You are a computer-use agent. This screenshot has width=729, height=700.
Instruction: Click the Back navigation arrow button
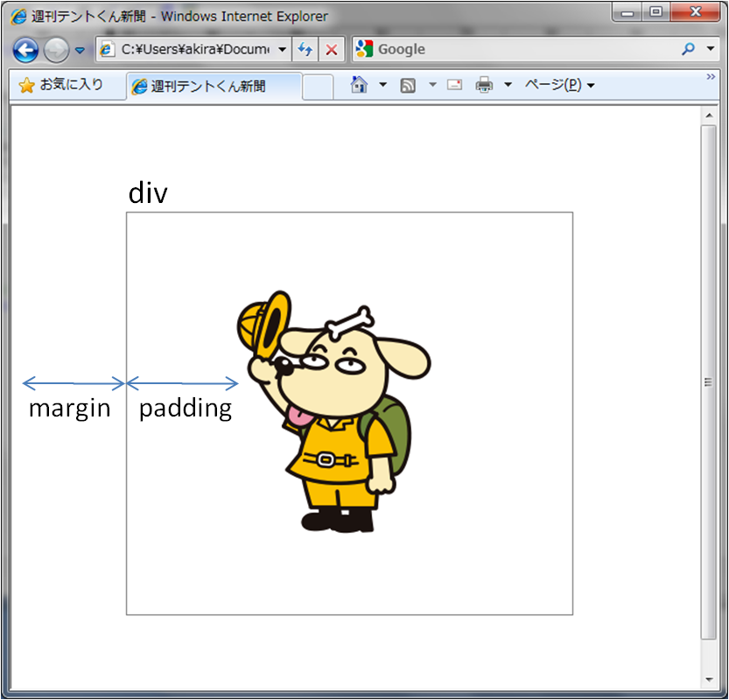(x=25, y=50)
